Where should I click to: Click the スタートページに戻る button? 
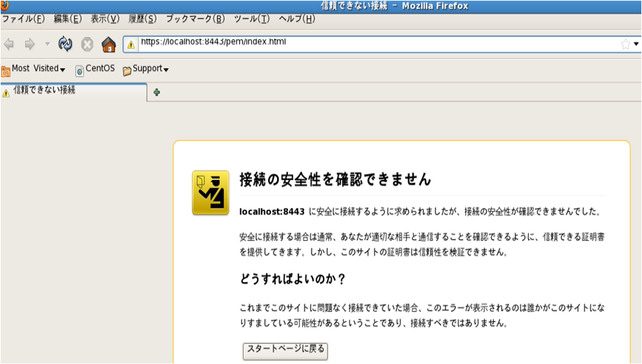pos(285,351)
